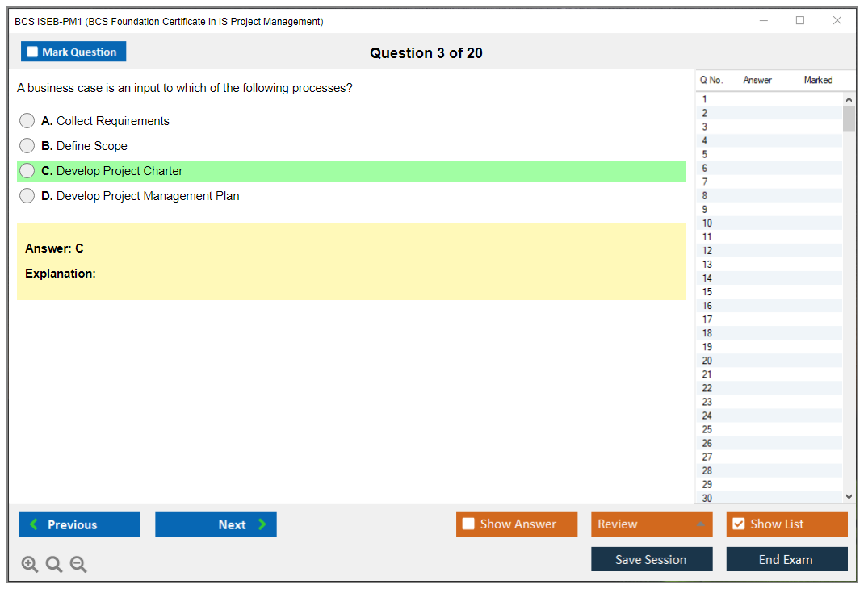Click the zoom out magnifier icon

pyautogui.click(x=78, y=565)
